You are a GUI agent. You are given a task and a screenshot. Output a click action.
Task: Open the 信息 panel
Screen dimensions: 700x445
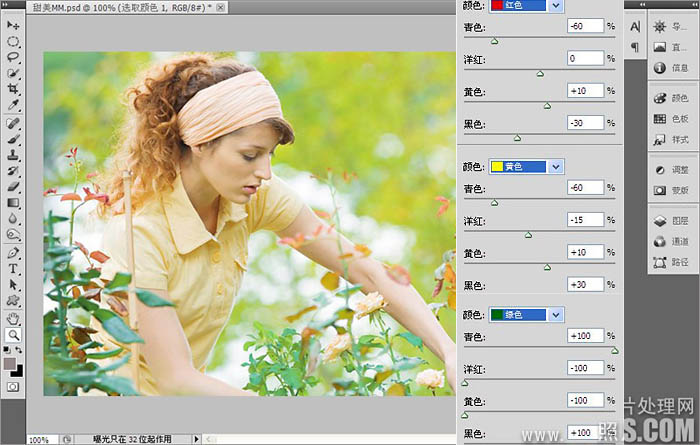click(673, 68)
